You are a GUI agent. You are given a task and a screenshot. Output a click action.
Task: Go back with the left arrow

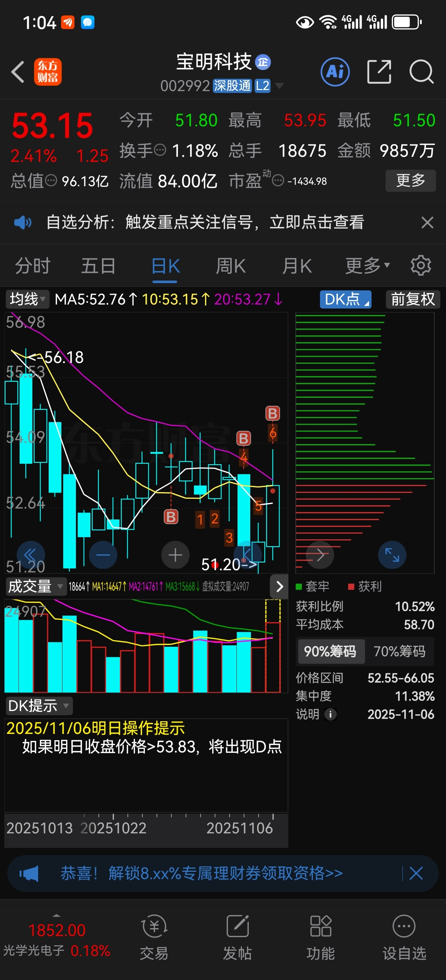tap(17, 72)
